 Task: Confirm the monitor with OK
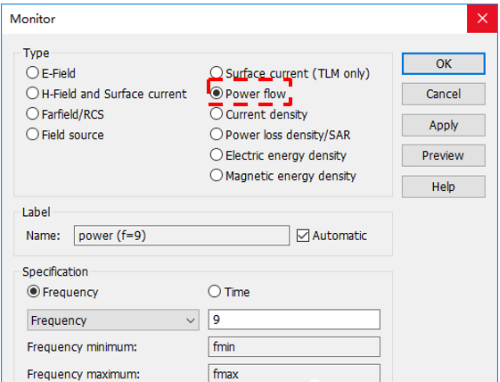[x=443, y=63]
